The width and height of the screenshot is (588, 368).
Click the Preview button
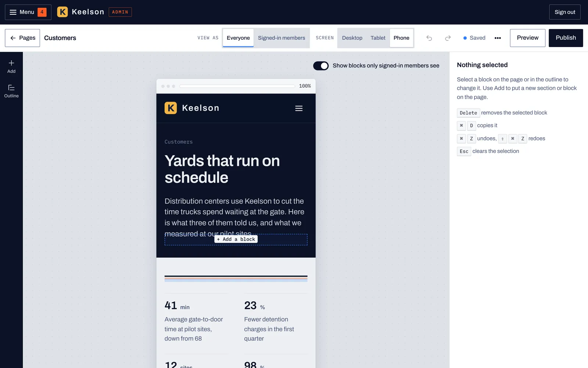pyautogui.click(x=528, y=38)
